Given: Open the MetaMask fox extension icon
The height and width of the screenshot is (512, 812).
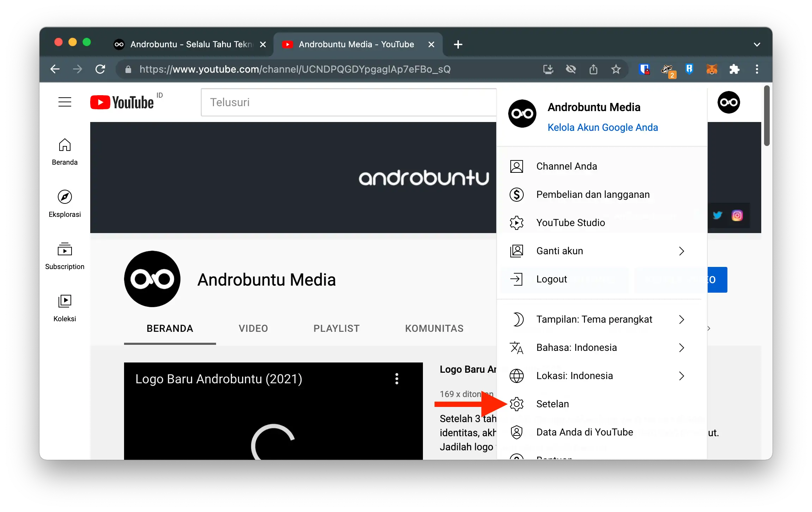Looking at the screenshot, I should point(712,69).
